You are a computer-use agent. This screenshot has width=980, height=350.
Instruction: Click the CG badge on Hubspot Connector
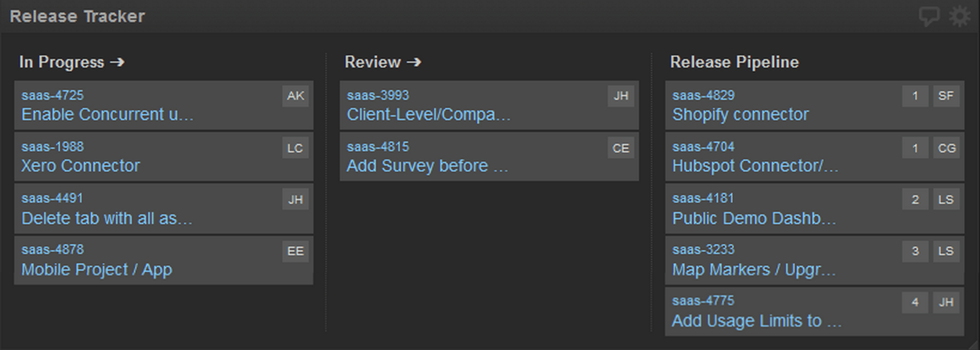(946, 148)
